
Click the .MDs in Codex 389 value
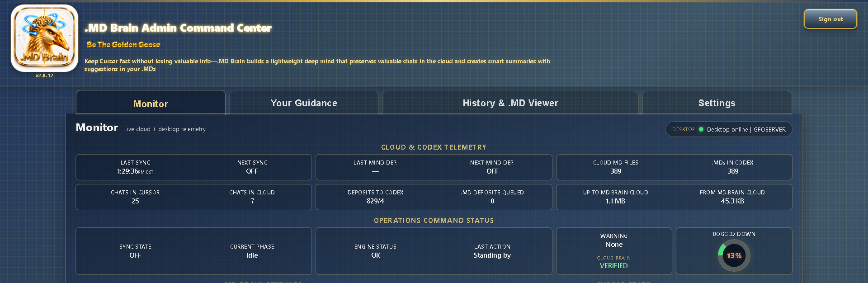tap(733, 171)
